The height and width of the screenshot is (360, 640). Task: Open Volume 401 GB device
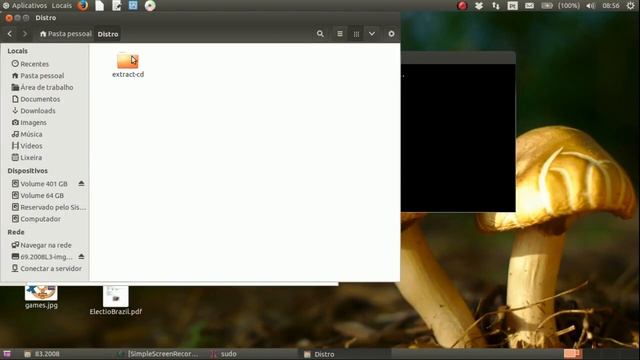click(x=40, y=184)
